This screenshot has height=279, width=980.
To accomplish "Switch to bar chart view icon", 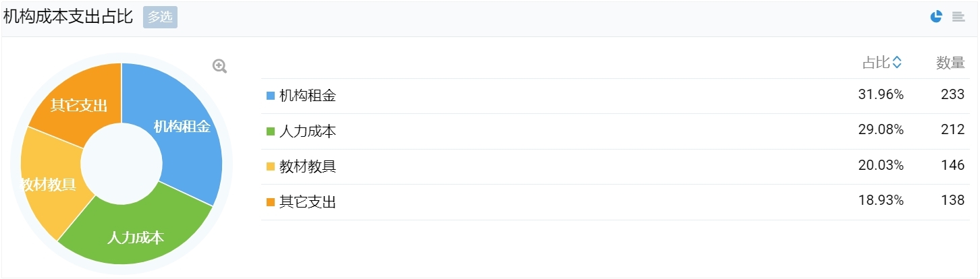I will pos(958,17).
